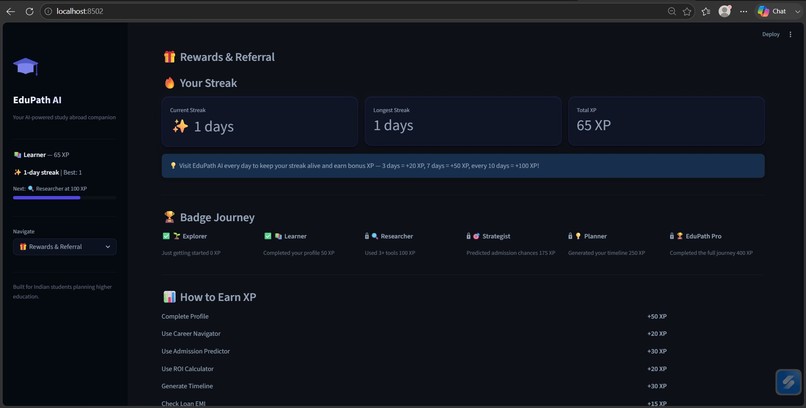The height and width of the screenshot is (408, 806).
Task: Click Completed the full journey 400 XP description
Action: (x=711, y=253)
